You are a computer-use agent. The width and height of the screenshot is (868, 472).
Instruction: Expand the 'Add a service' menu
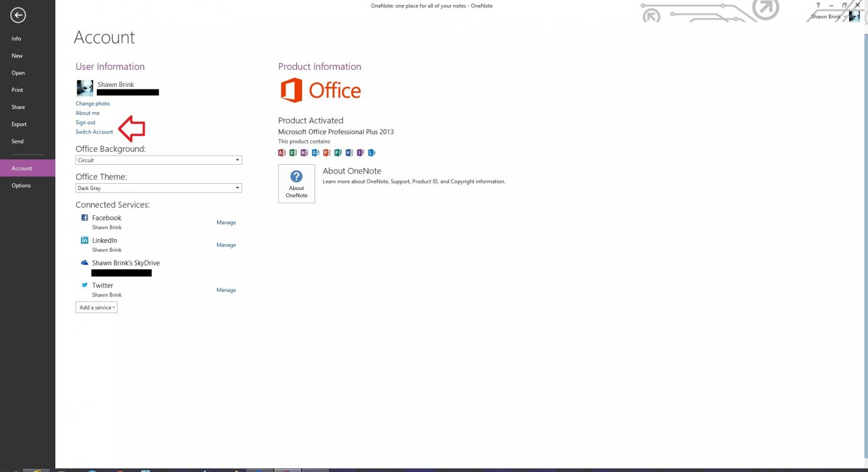pyautogui.click(x=96, y=307)
